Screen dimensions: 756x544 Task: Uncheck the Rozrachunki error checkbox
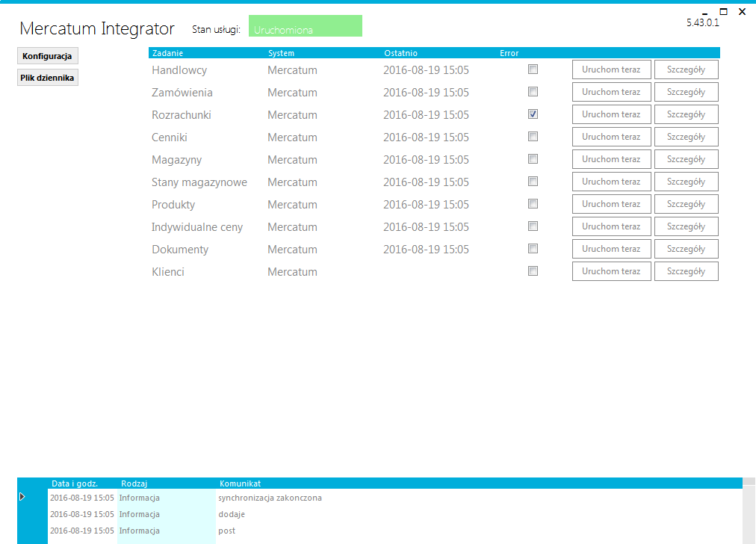click(533, 114)
